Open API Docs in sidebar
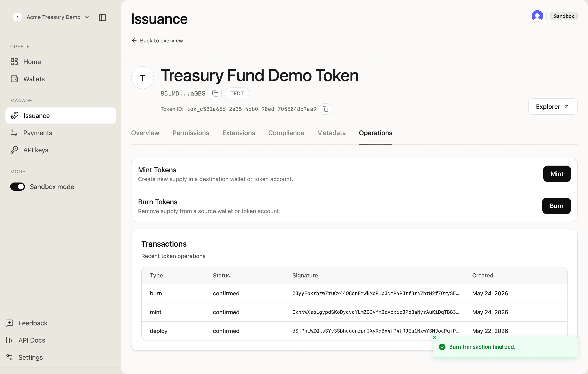588x374 pixels. coord(26,340)
